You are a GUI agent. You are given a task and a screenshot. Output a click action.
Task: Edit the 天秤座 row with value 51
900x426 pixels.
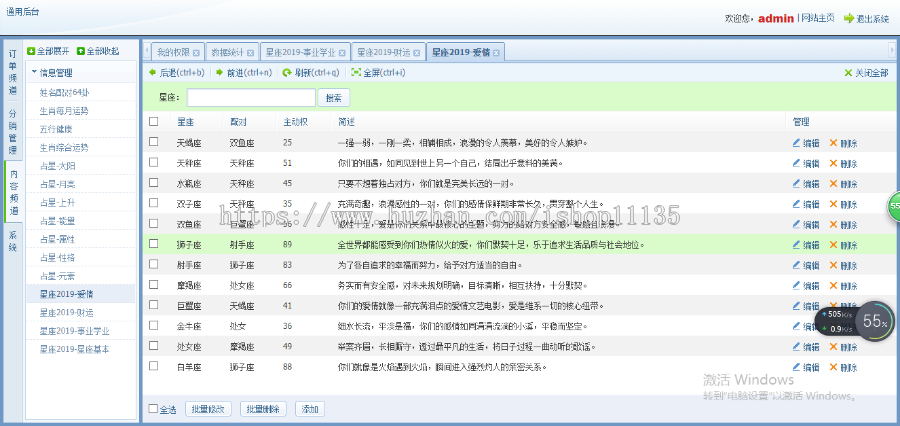[x=805, y=163]
